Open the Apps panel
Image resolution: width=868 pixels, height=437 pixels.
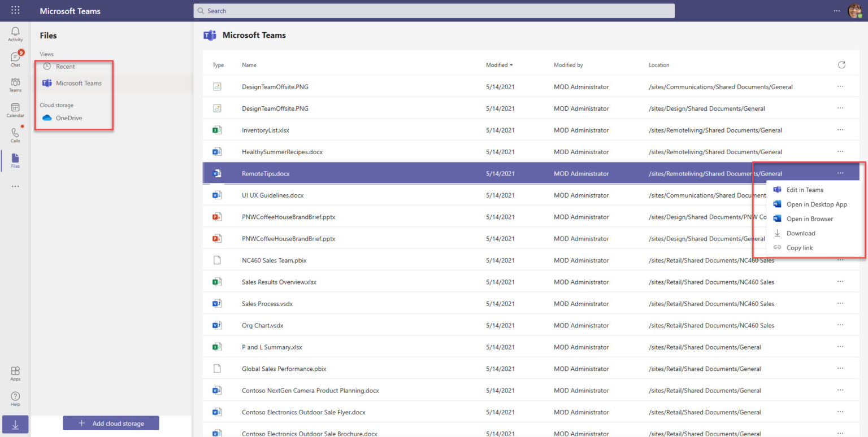[x=15, y=373]
